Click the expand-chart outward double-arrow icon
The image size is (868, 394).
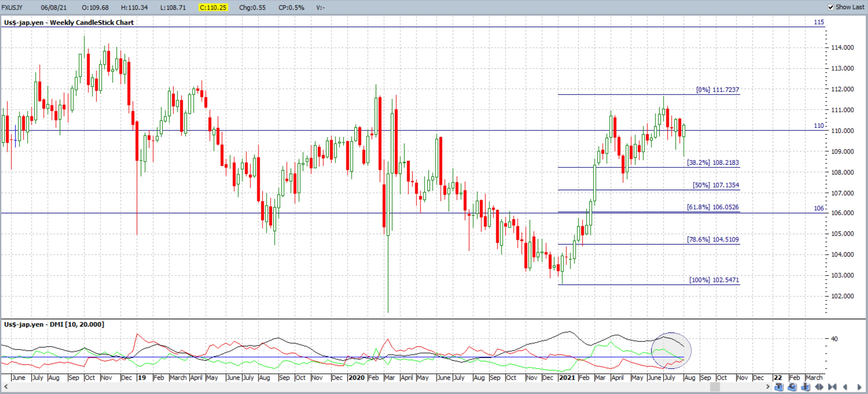[x=819, y=387]
